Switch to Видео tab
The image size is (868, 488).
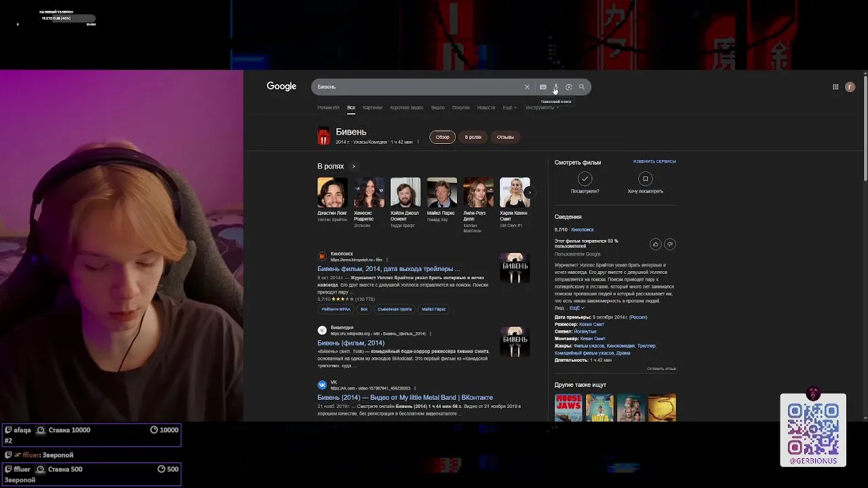pos(438,108)
